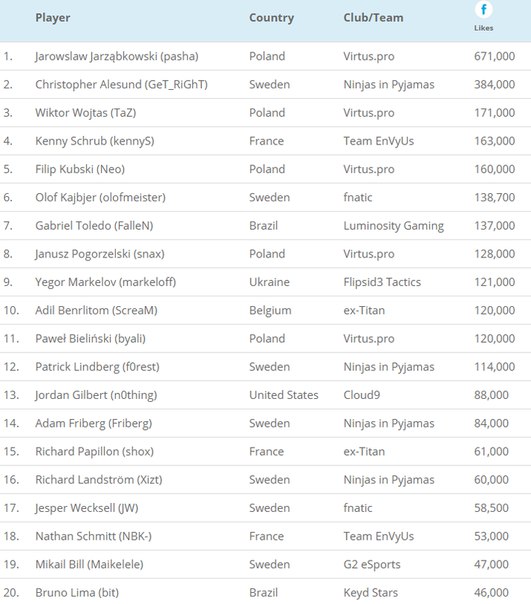Select Keyd Stars team name
Viewport: 531px width, 604px height.
370,592
